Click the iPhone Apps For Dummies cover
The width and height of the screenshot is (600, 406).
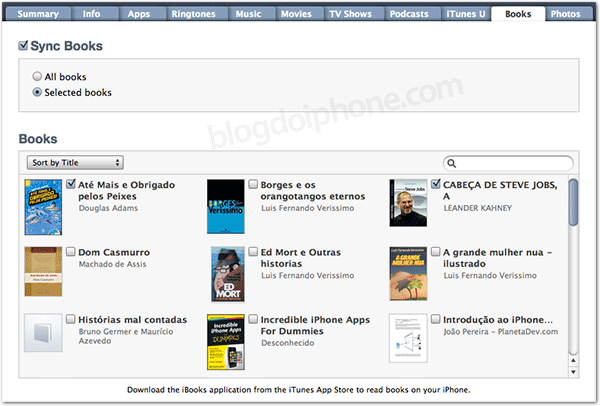[x=226, y=342]
